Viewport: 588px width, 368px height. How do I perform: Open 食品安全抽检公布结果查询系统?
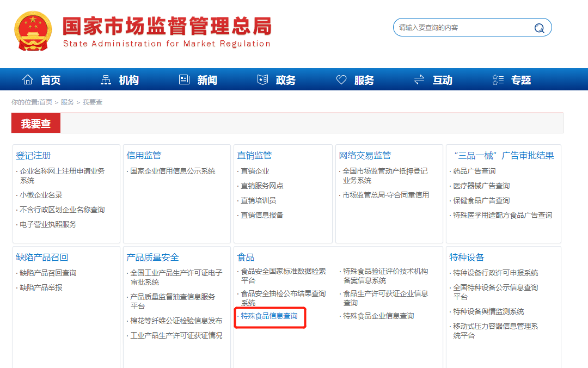(x=283, y=298)
